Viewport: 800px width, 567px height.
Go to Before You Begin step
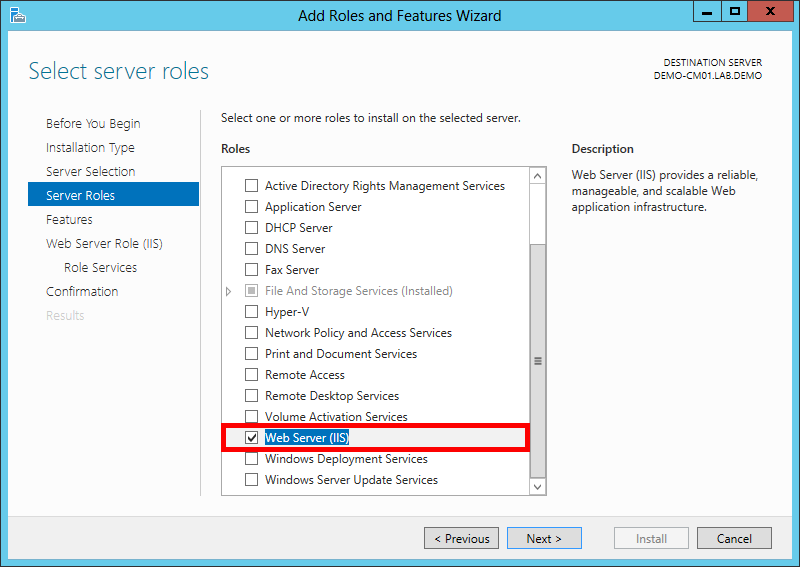[x=93, y=124]
